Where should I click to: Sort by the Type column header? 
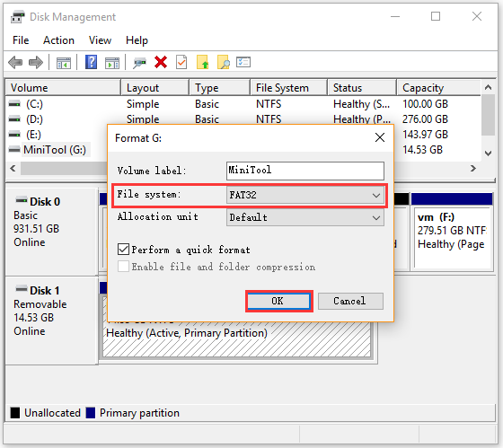tap(220, 88)
